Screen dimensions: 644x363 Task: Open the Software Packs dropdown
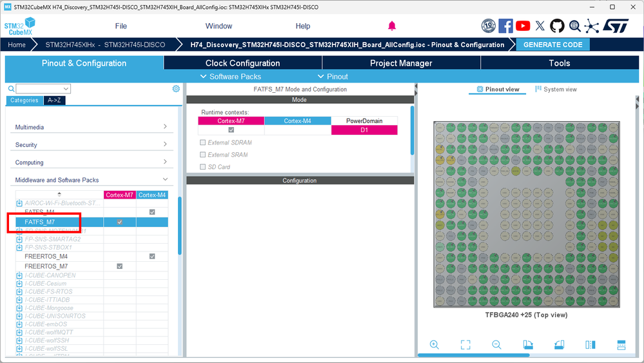pos(230,76)
